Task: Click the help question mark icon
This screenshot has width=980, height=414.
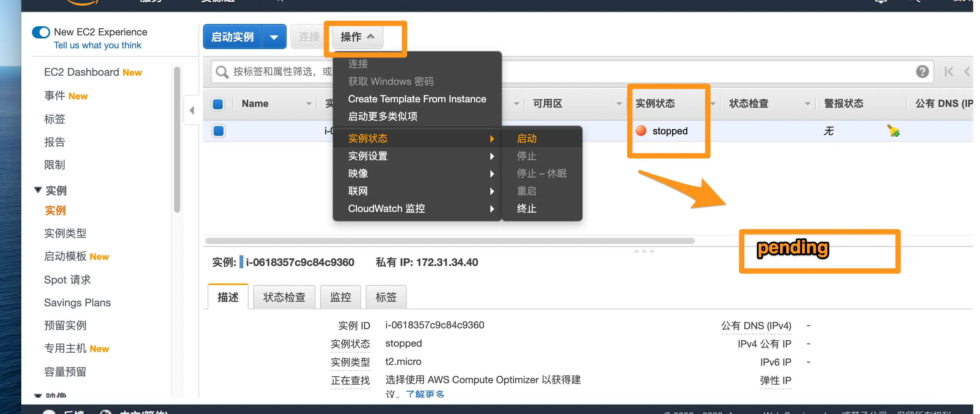Action: click(922, 72)
